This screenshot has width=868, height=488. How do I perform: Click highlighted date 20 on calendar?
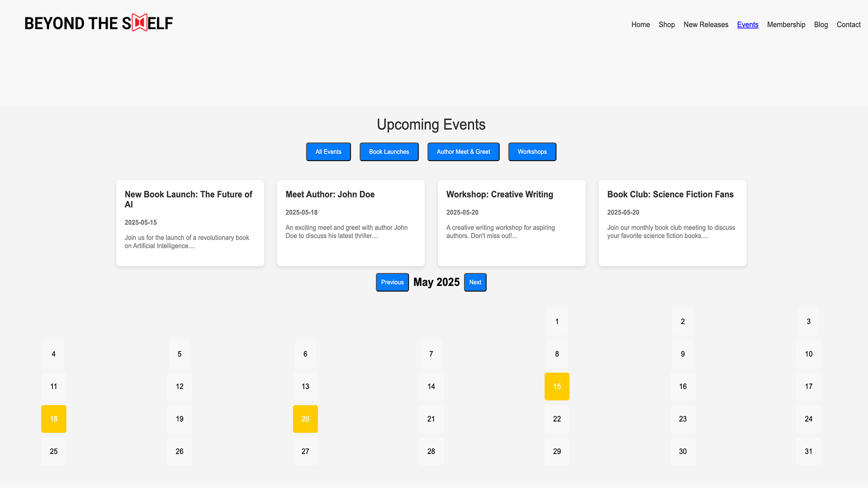tap(305, 419)
